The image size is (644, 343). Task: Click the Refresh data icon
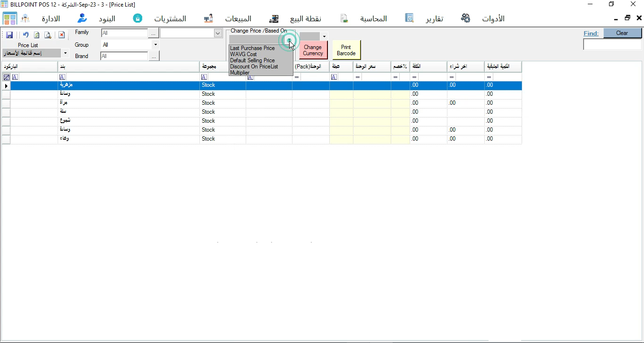click(36, 34)
